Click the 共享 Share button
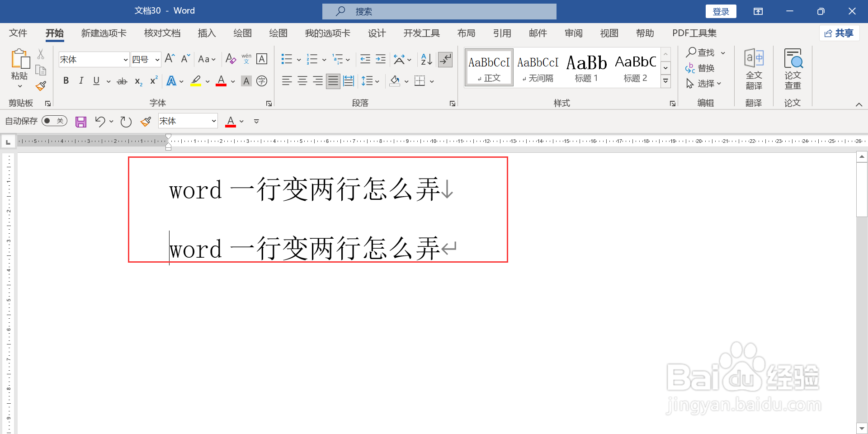 839,33
